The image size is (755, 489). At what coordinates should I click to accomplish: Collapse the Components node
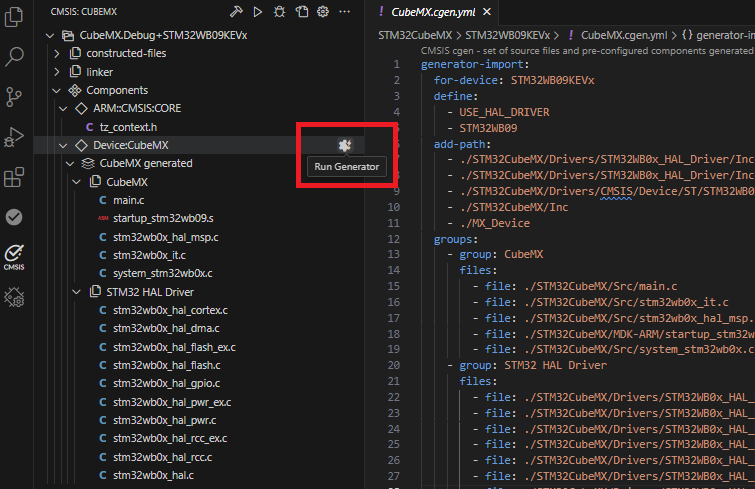pos(57,90)
